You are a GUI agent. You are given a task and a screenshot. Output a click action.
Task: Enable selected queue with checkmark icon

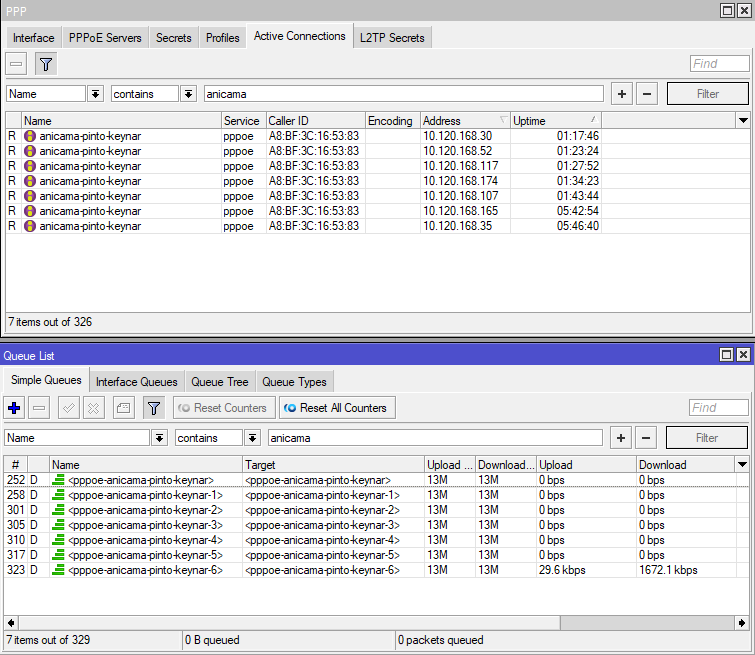pyautogui.click(x=69, y=408)
